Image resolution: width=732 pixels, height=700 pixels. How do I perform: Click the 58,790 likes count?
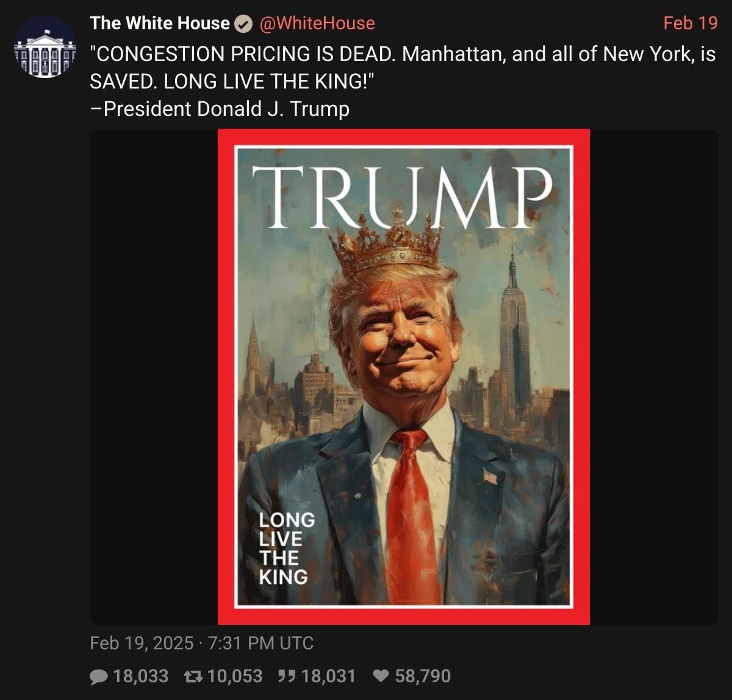[x=423, y=676]
